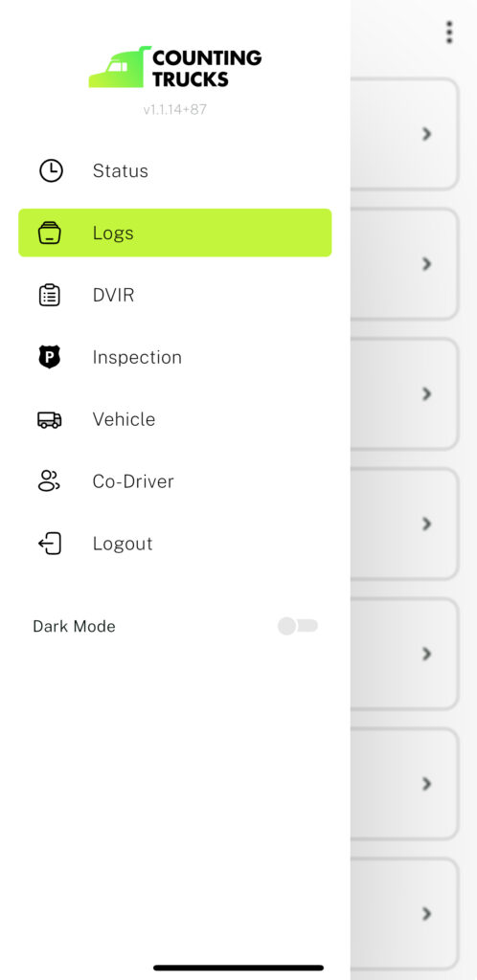477x980 pixels.
Task: Click the Dark Mode label text
Action: click(x=74, y=626)
